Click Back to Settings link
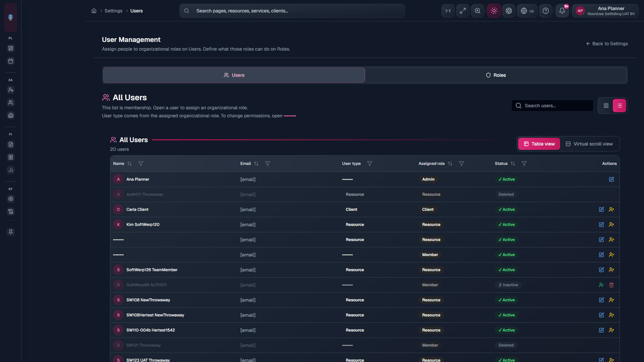Image resolution: width=644 pixels, height=362 pixels. (x=607, y=44)
